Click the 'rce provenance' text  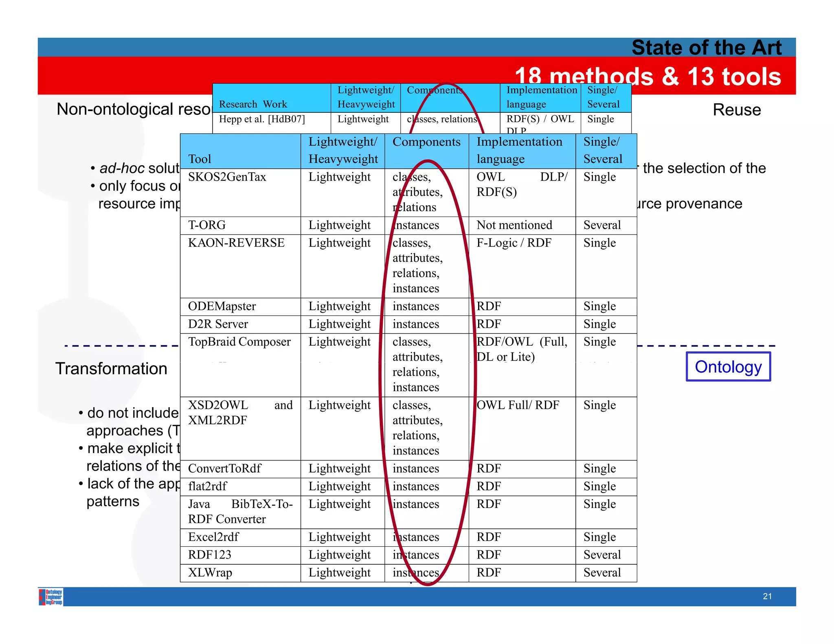point(690,204)
